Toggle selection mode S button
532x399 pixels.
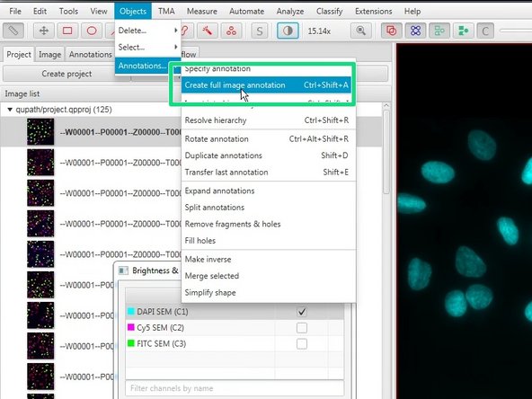tap(260, 31)
